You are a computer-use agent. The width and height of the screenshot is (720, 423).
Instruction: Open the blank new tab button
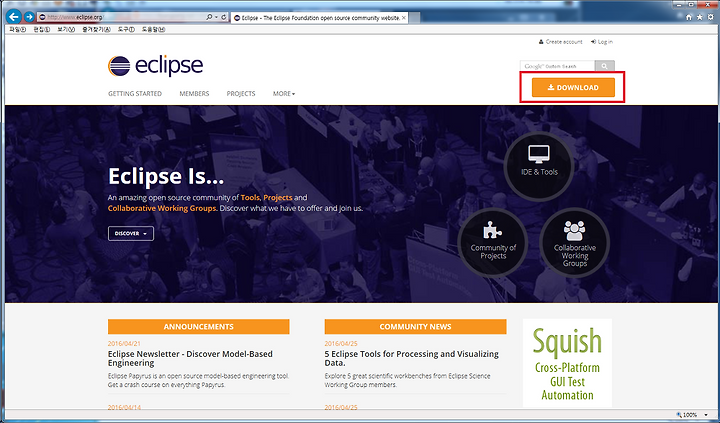[414, 18]
